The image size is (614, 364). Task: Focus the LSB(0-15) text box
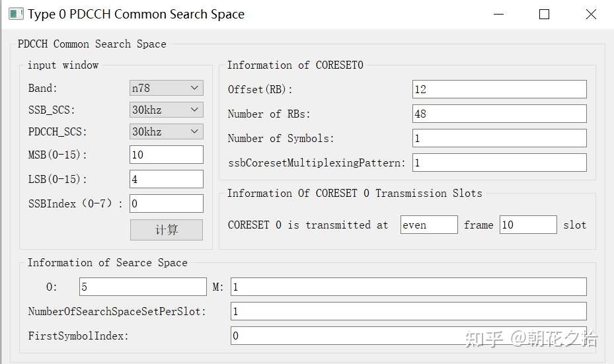pyautogui.click(x=166, y=179)
